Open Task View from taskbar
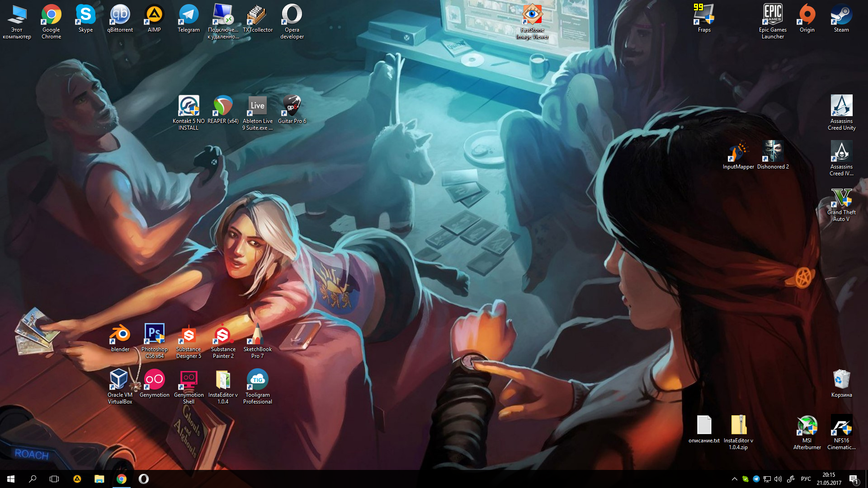This screenshot has height=488, width=868. coord(54,479)
